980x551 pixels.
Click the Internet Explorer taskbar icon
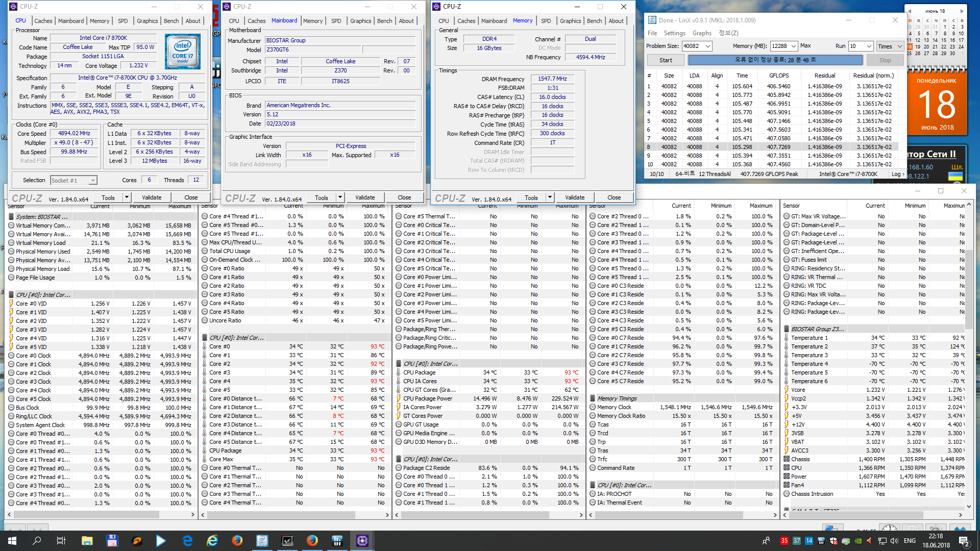[212, 541]
